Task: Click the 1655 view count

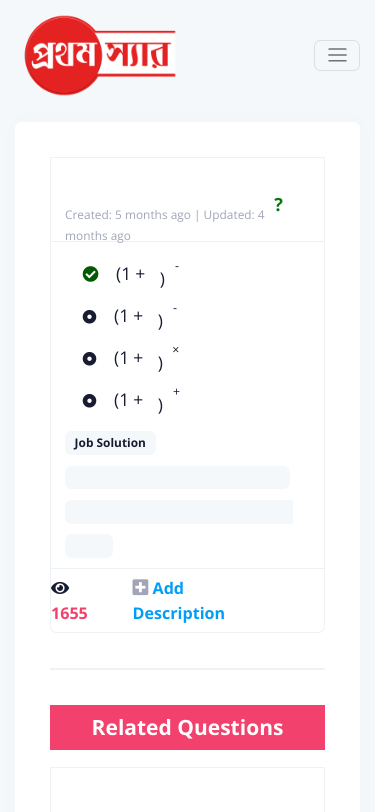Action: (69, 614)
